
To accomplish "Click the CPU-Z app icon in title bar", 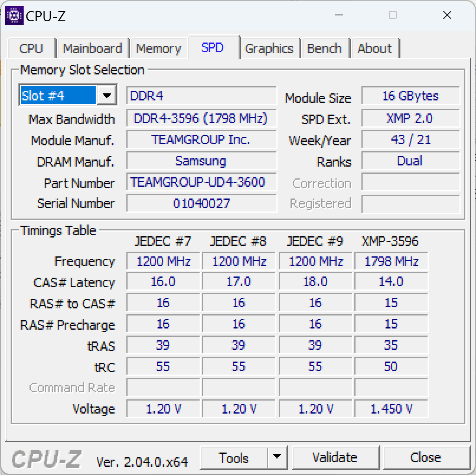I will coord(14,16).
